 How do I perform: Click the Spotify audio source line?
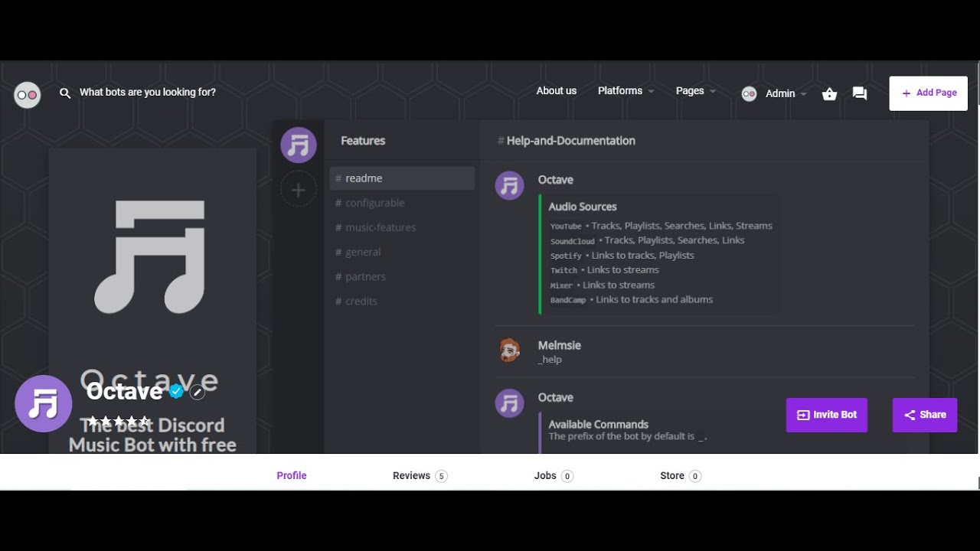(622, 256)
